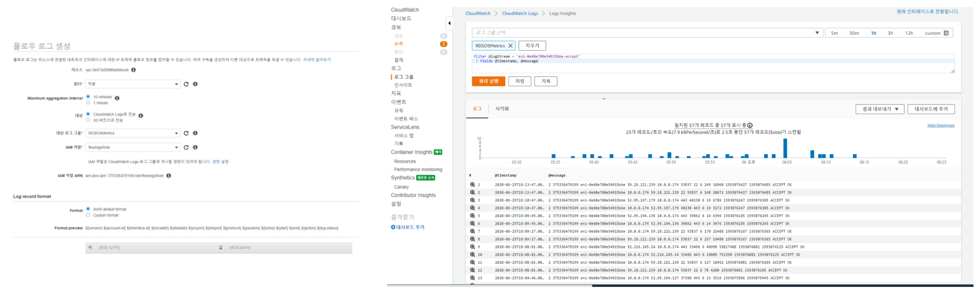The width and height of the screenshot is (980, 293).
Task: Open Contributor Insights in sidebar
Action: [413, 195]
